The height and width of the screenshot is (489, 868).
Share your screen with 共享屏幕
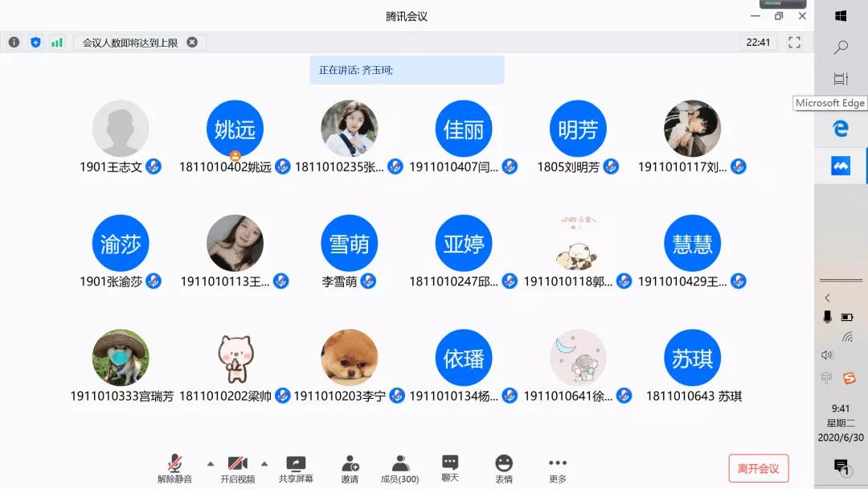coord(296,469)
